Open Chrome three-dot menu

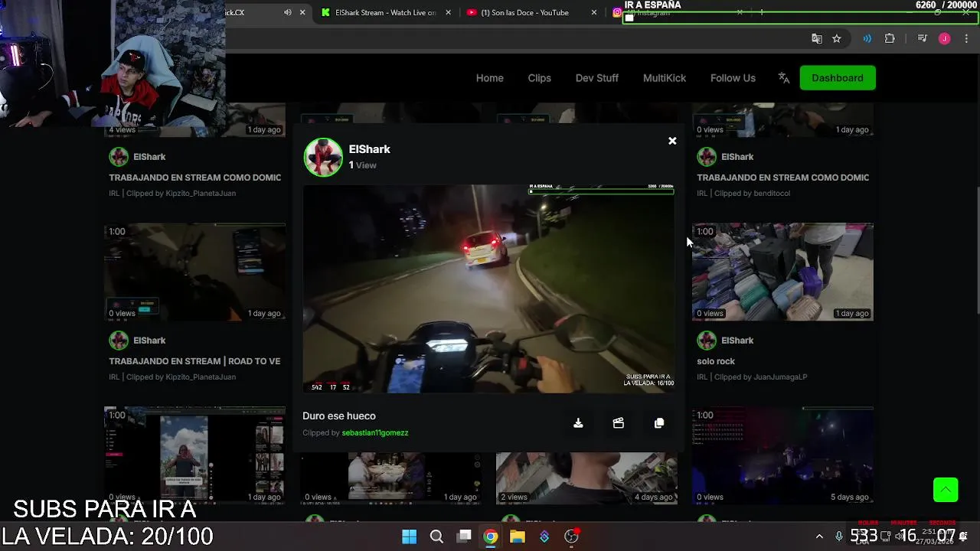pos(967,38)
